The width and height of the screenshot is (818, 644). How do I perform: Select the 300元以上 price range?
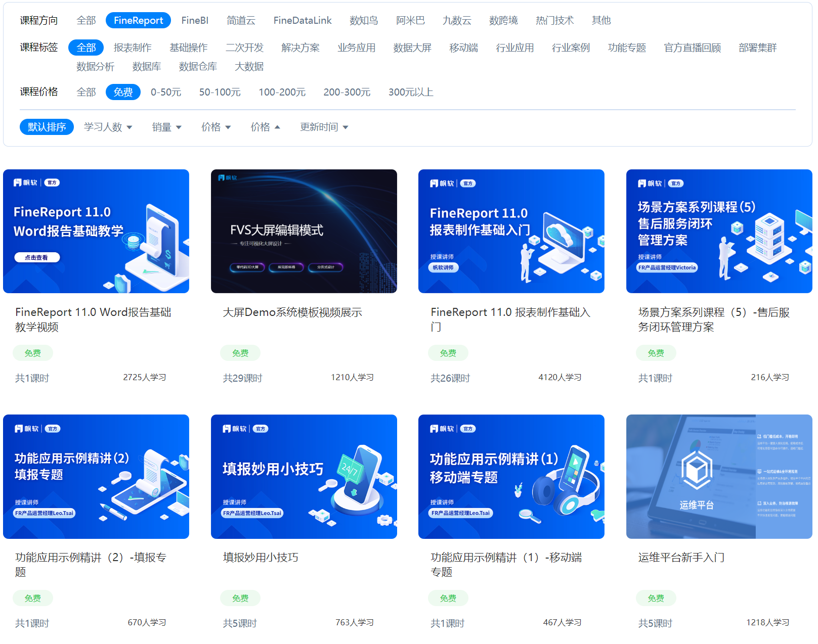[411, 92]
